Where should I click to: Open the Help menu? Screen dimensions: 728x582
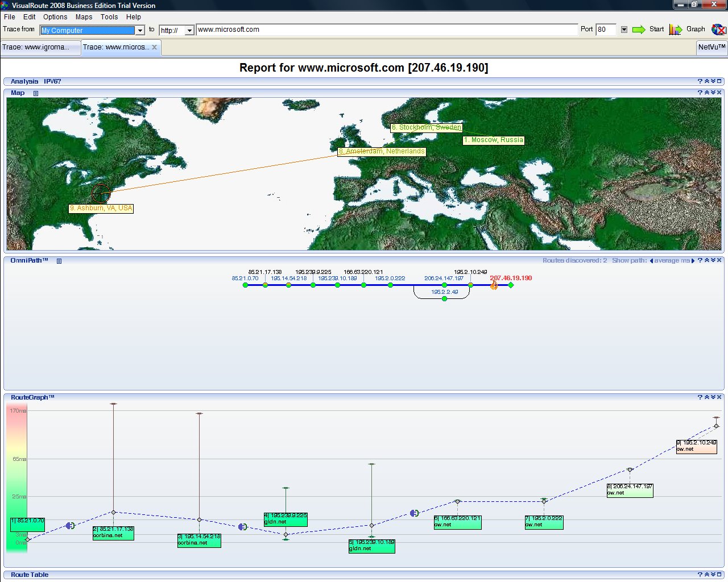click(134, 17)
